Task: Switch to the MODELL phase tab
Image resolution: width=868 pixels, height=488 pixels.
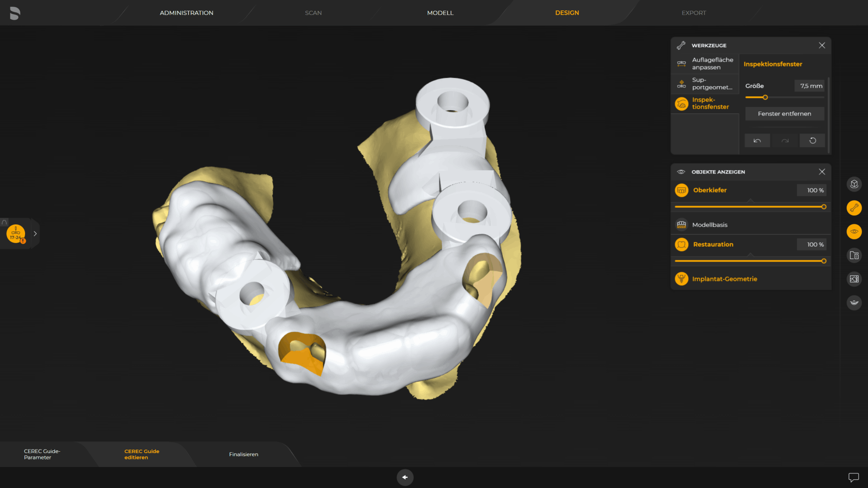Action: point(440,13)
